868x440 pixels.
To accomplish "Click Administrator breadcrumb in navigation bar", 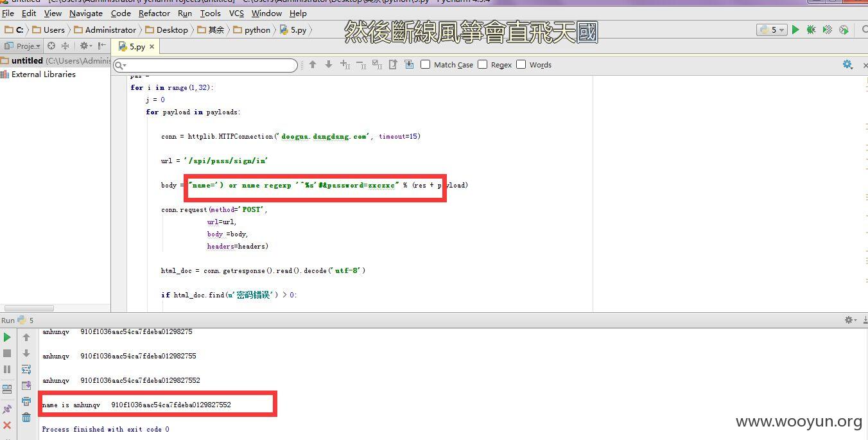I will click(105, 30).
